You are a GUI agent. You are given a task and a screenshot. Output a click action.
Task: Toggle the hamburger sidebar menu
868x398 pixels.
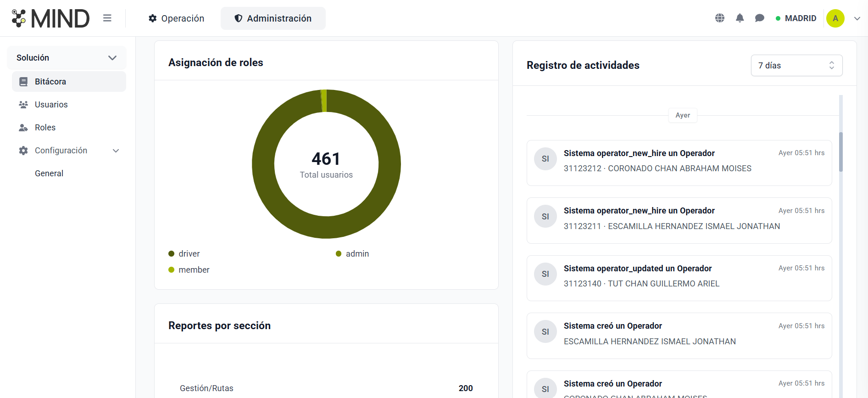[107, 18]
